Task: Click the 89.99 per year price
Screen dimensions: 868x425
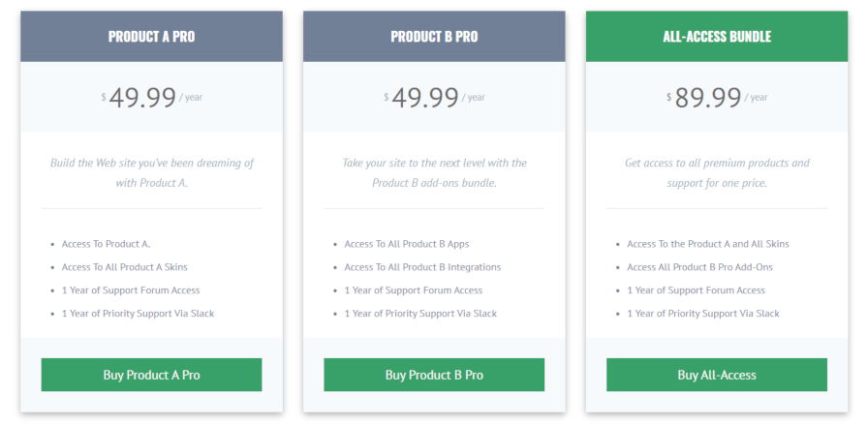Action: pyautogui.click(x=708, y=97)
